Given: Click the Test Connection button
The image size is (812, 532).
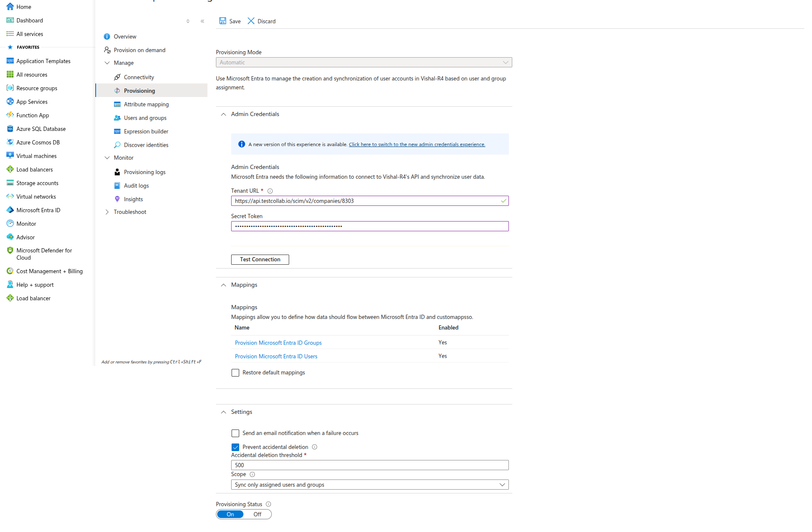Looking at the screenshot, I should (x=260, y=260).
